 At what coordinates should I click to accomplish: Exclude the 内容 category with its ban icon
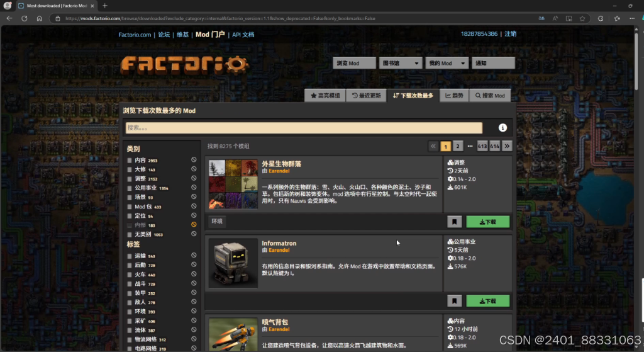point(194,159)
